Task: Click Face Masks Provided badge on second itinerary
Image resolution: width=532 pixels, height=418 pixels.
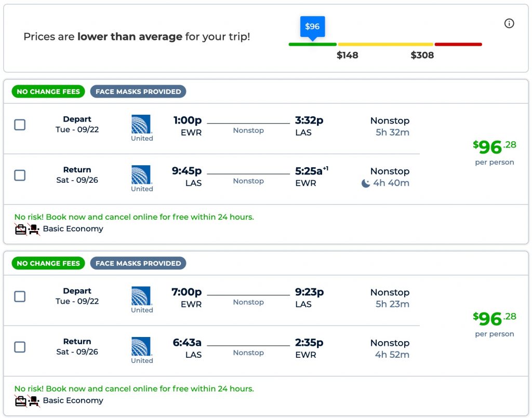Action: pos(138,263)
